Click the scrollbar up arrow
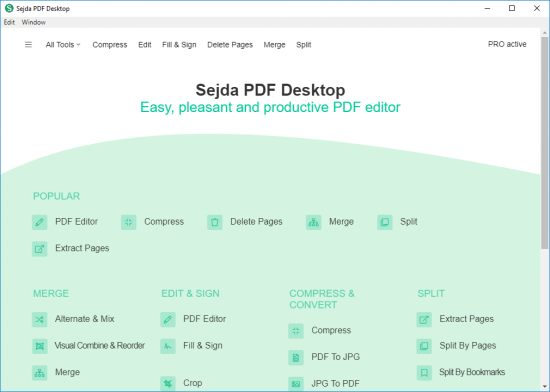 tap(544, 33)
